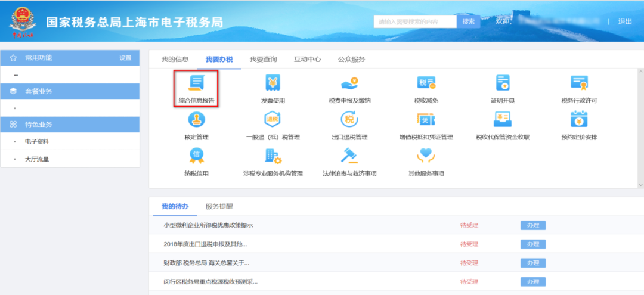Click the layers icon beside 套餐业务
This screenshot has width=644, height=295.
(13, 92)
